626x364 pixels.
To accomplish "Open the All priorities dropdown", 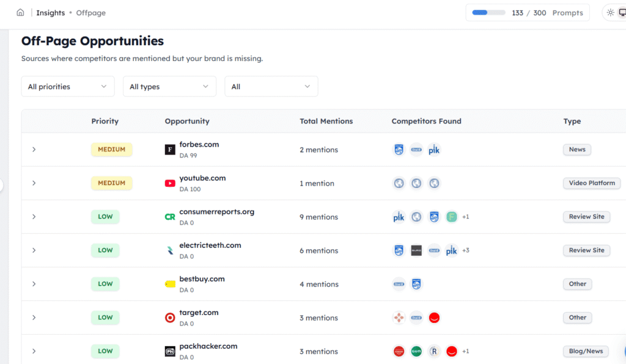I will click(x=67, y=86).
